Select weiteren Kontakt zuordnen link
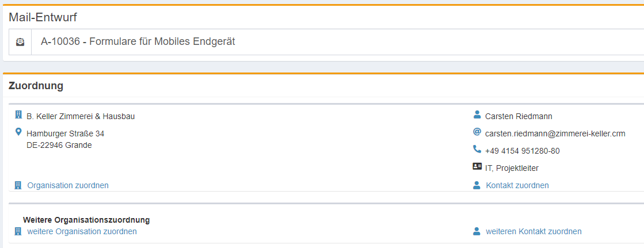 pos(534,231)
